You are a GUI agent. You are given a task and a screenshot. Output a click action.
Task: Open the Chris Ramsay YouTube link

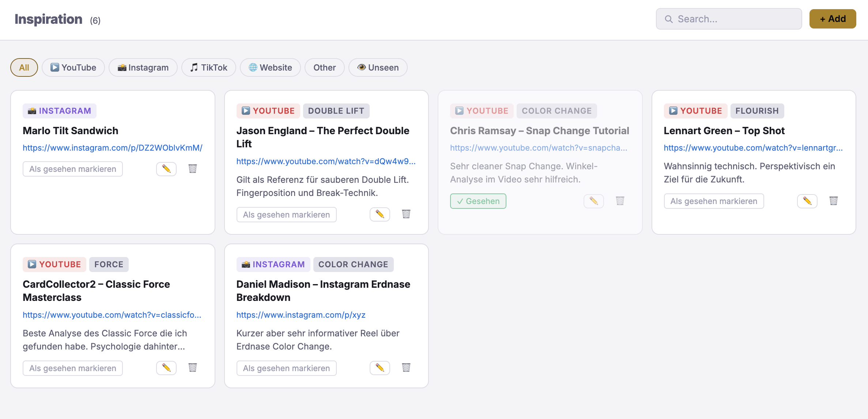click(539, 148)
